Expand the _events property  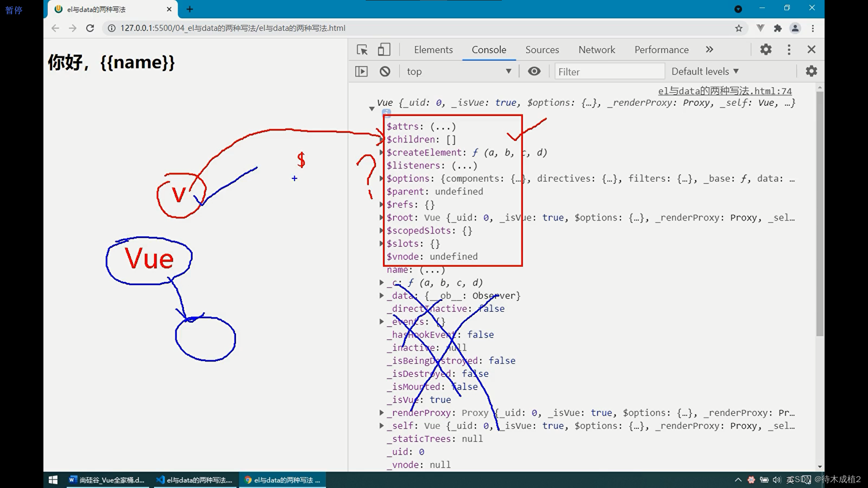tap(382, 322)
